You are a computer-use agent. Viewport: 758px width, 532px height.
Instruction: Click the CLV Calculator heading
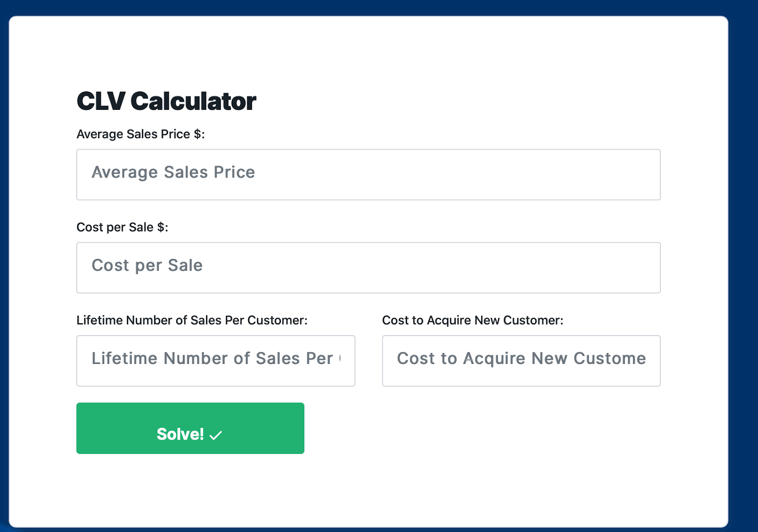pyautogui.click(x=166, y=100)
